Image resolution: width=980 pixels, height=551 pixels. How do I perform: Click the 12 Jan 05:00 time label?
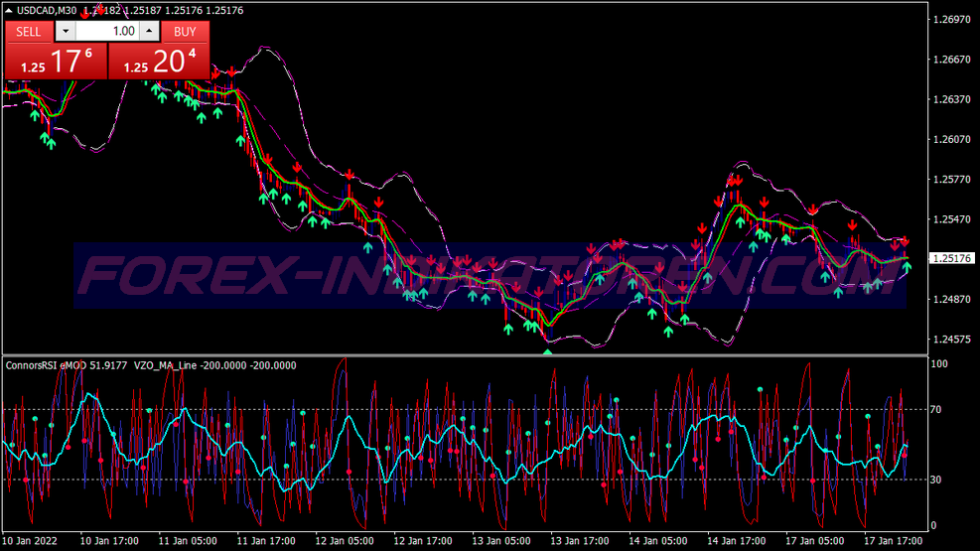click(x=345, y=541)
